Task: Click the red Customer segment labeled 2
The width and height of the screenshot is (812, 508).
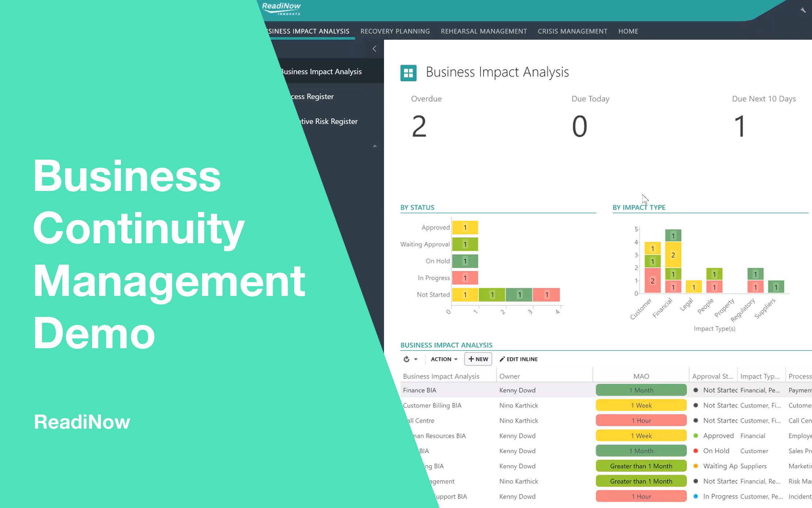Action: (652, 281)
